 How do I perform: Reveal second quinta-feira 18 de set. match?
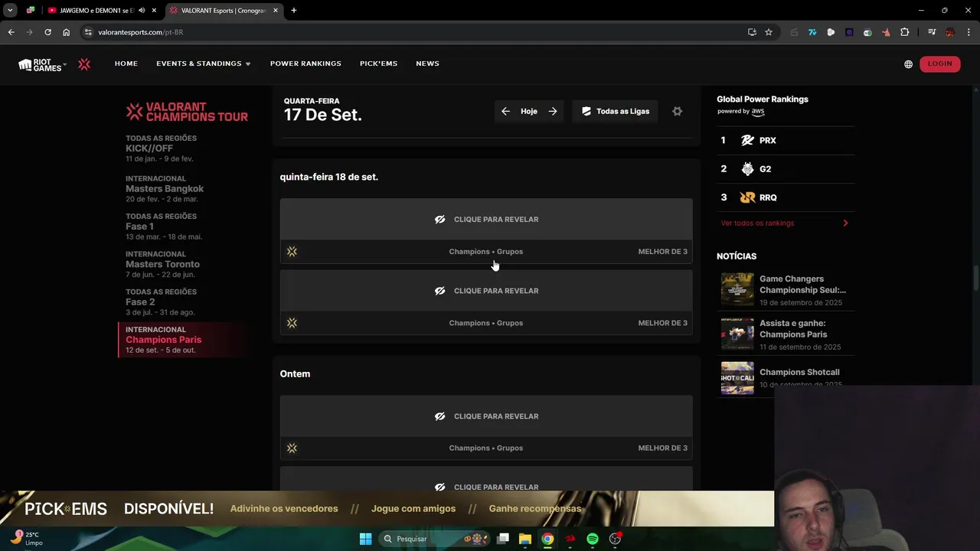tap(486, 291)
